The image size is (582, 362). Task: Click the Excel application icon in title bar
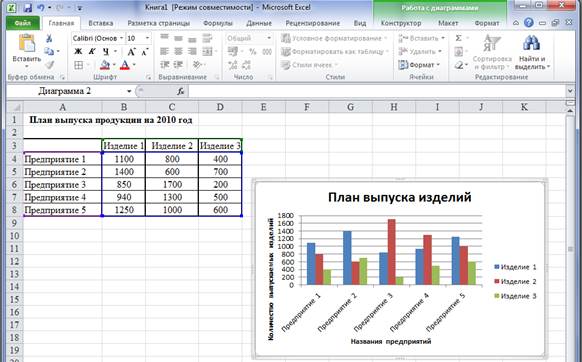click(12, 7)
